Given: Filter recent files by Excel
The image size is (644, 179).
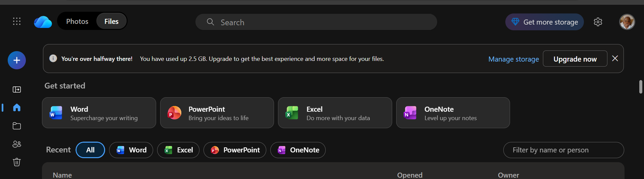Looking at the screenshot, I should [x=178, y=150].
